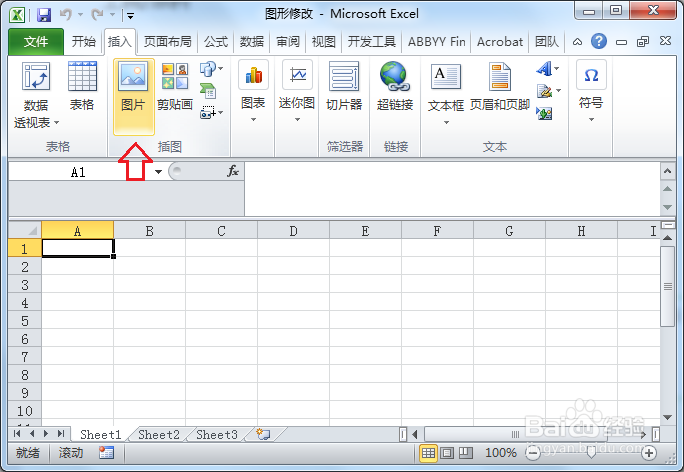Screen dimensions: 684x472
Task: Zoom in with the plus button
Action: click(x=649, y=454)
